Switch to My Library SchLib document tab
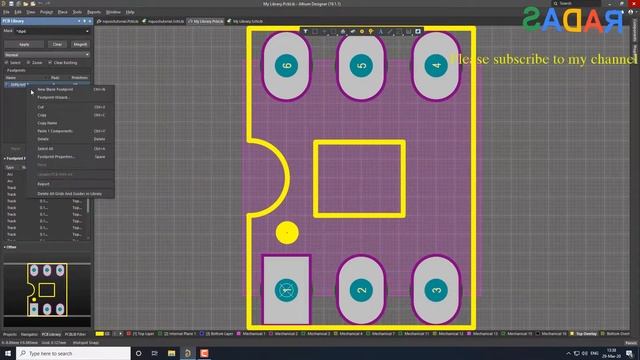Viewport: 640px width, 360px height. [245, 21]
